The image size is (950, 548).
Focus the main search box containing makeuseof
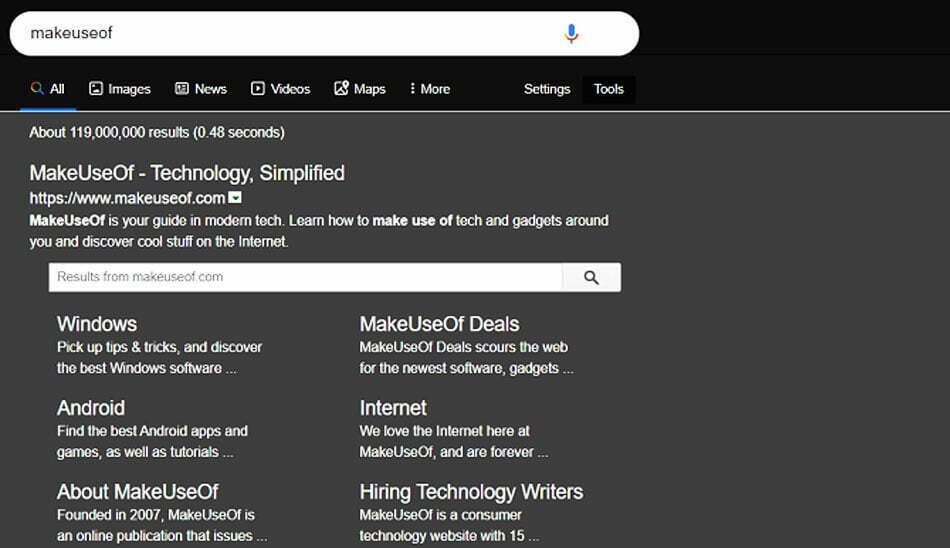click(324, 33)
